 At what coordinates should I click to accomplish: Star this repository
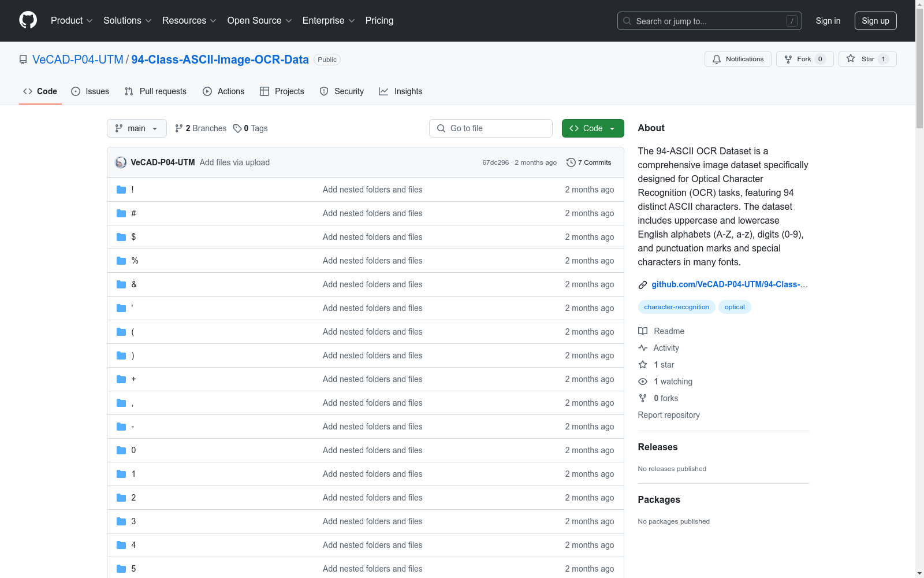[x=867, y=59]
